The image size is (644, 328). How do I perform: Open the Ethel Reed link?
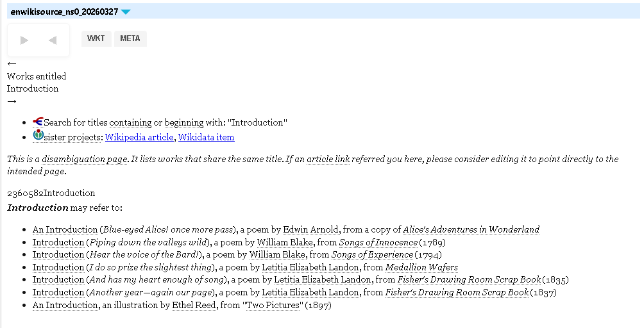[194, 305]
